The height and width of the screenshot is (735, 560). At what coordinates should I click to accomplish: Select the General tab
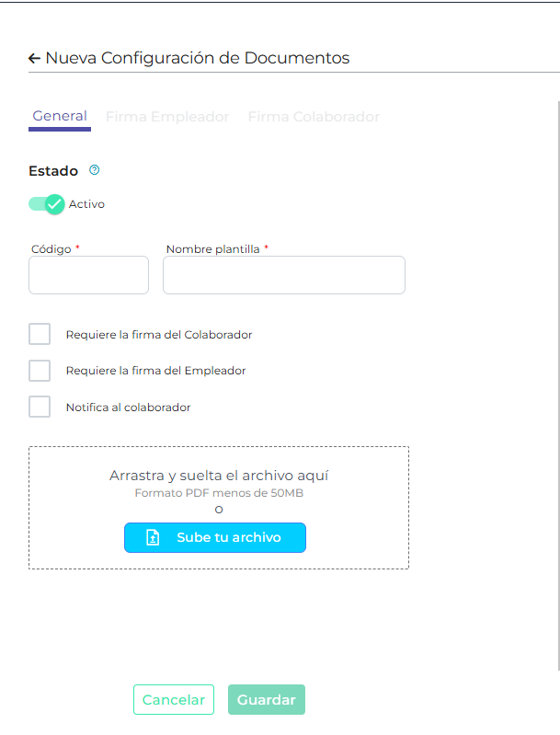pos(60,117)
